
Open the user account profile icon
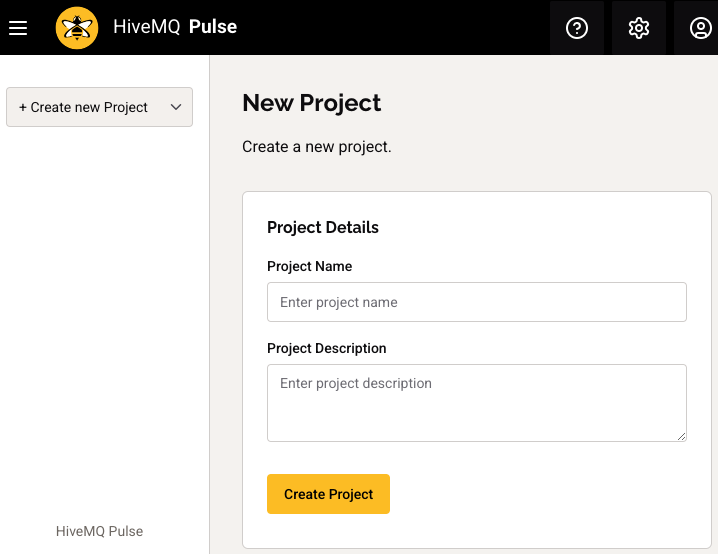tap(701, 28)
